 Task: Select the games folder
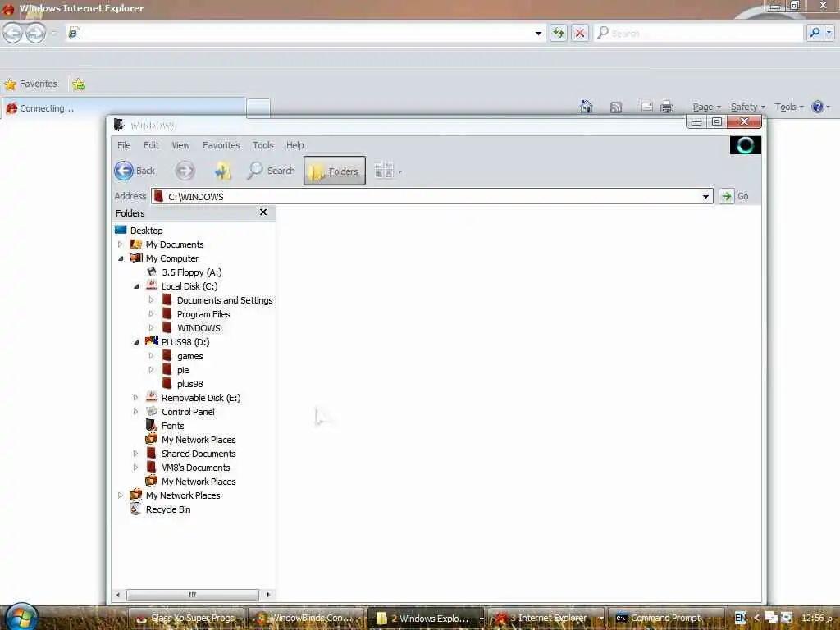pos(190,356)
